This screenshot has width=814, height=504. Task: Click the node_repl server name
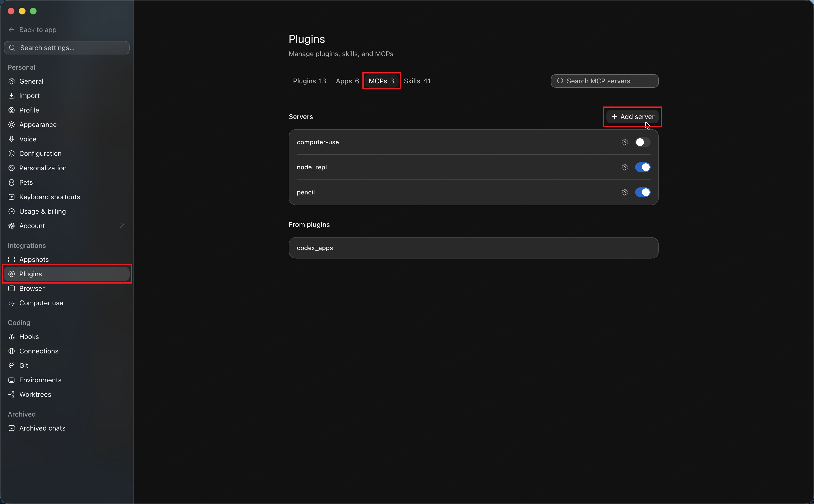(312, 167)
